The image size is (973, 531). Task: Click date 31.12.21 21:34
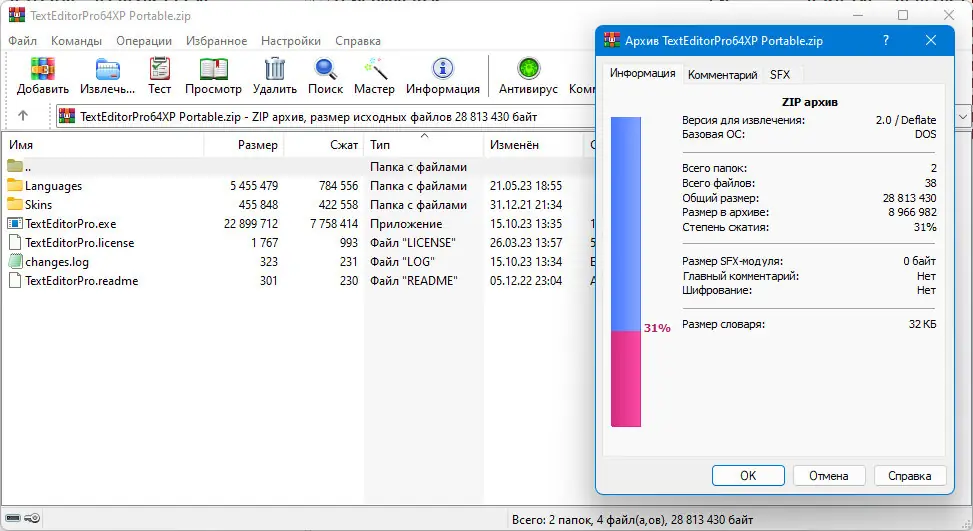526,205
